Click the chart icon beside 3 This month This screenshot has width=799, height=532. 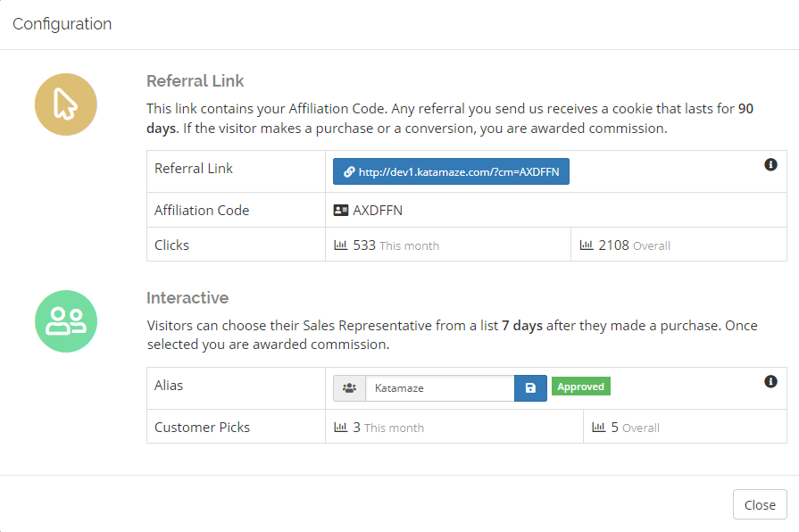340,427
